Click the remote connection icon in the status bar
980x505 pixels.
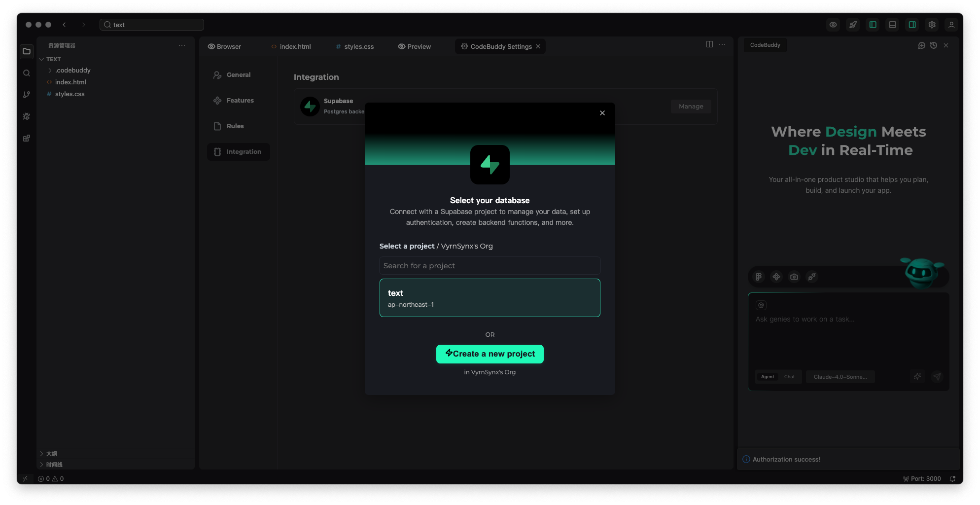tap(25, 479)
